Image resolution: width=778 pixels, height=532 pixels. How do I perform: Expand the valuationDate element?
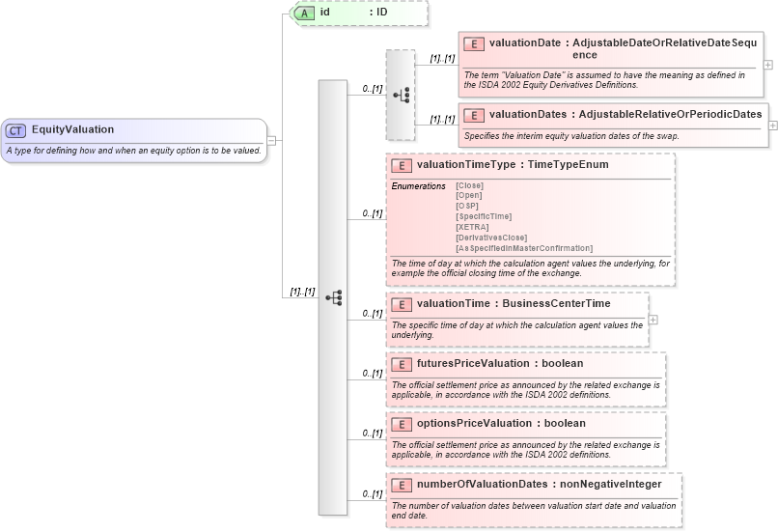(x=768, y=65)
